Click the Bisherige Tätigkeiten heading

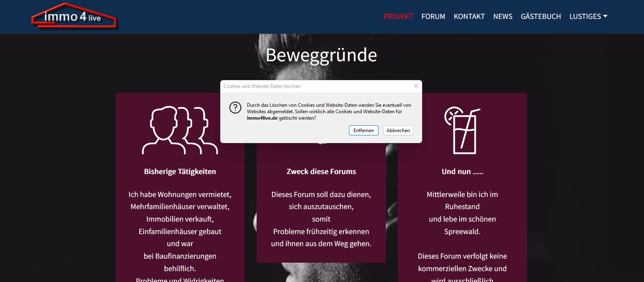[180, 172]
